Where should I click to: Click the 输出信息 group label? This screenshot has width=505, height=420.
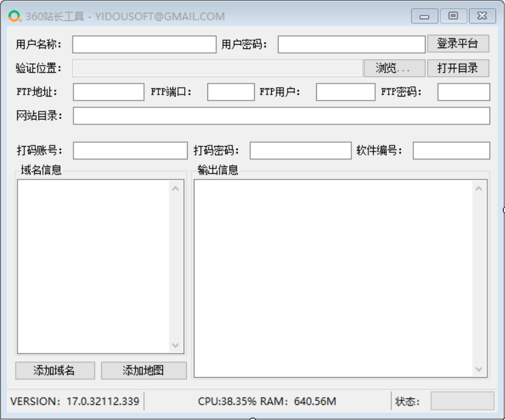tap(217, 170)
